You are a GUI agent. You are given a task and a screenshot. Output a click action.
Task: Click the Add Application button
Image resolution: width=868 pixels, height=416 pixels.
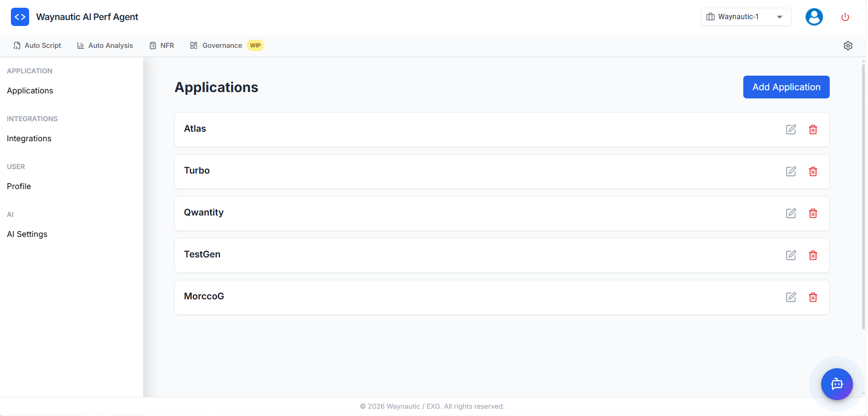coord(786,87)
